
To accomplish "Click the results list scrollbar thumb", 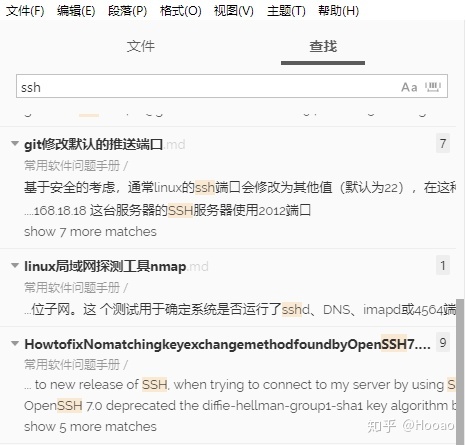I will pos(460,371).
